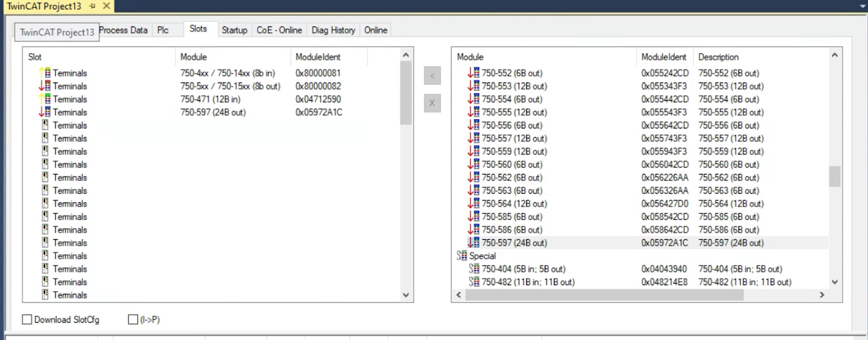Click the module list horizontal scrollbar thumb
Image resolution: width=868 pixels, height=340 pixels.
[x=604, y=295]
